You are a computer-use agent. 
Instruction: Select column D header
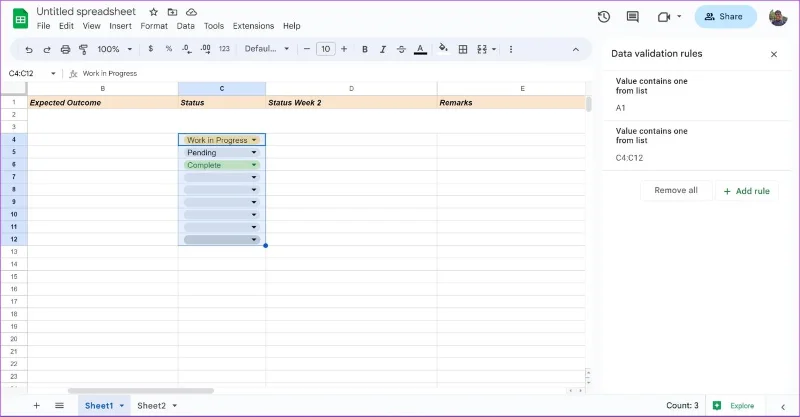(x=351, y=89)
